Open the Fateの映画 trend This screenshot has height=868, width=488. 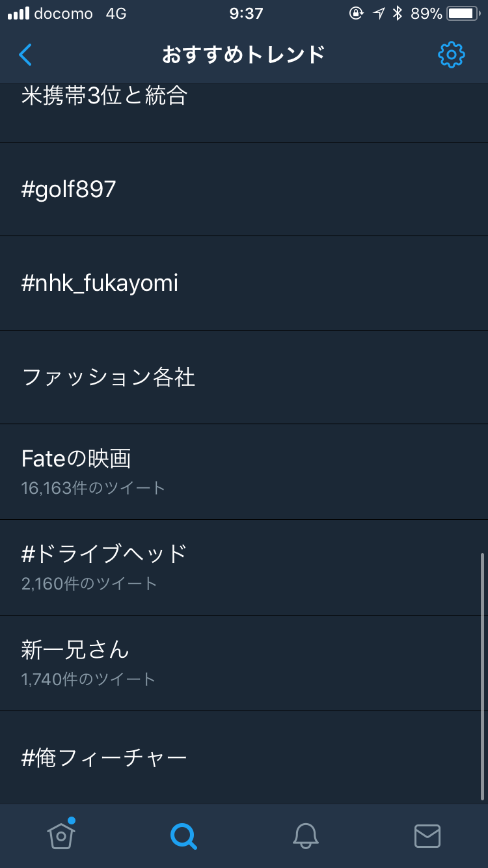76,459
